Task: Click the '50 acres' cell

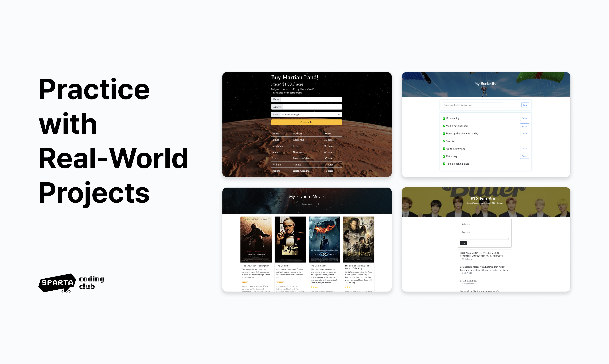Action: coord(329,140)
